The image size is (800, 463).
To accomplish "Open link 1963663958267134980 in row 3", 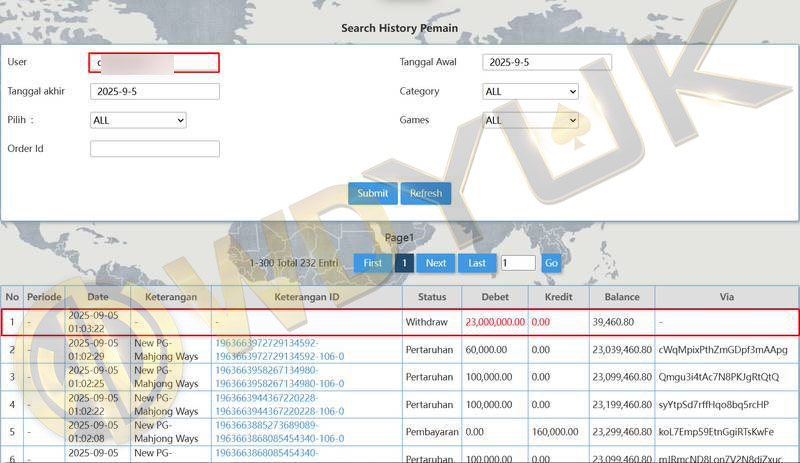I will [280, 377].
